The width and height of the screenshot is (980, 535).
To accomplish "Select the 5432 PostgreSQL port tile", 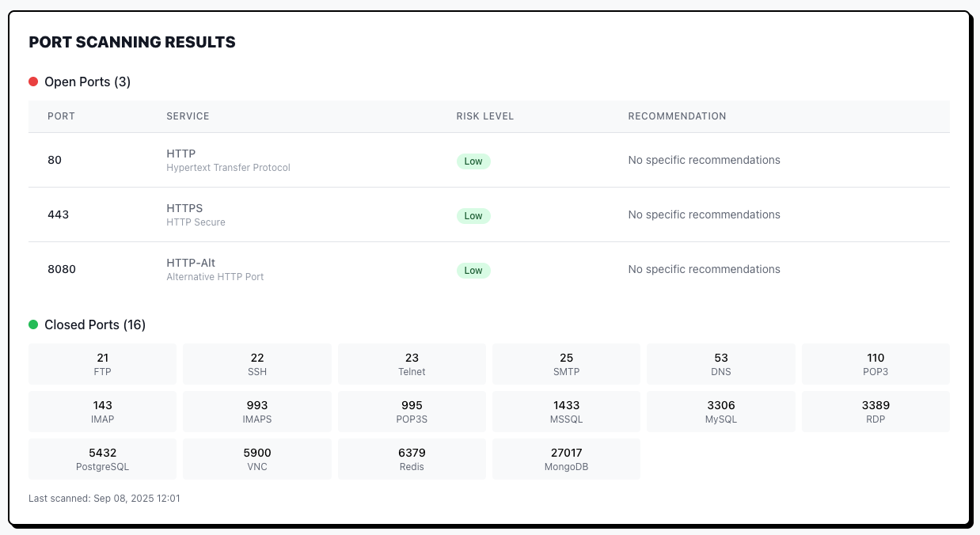I will pyautogui.click(x=103, y=459).
